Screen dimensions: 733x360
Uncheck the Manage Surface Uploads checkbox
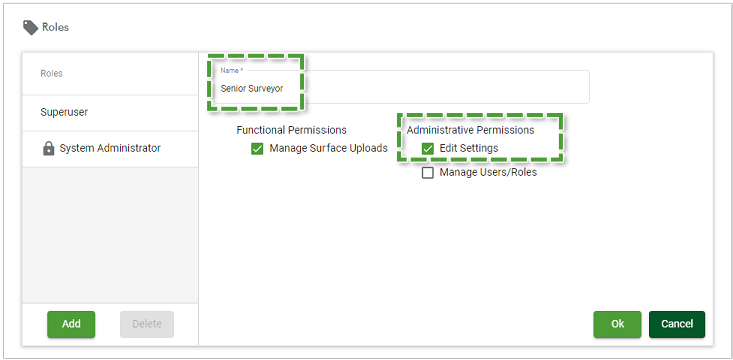(x=257, y=149)
